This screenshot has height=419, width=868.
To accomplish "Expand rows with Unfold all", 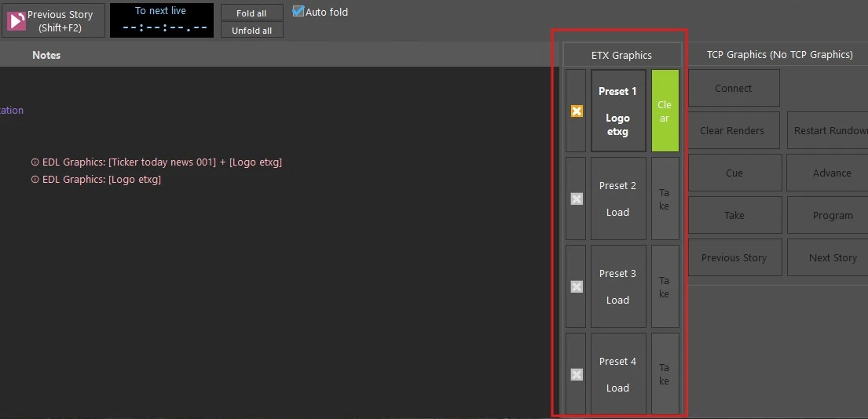I will 251,31.
